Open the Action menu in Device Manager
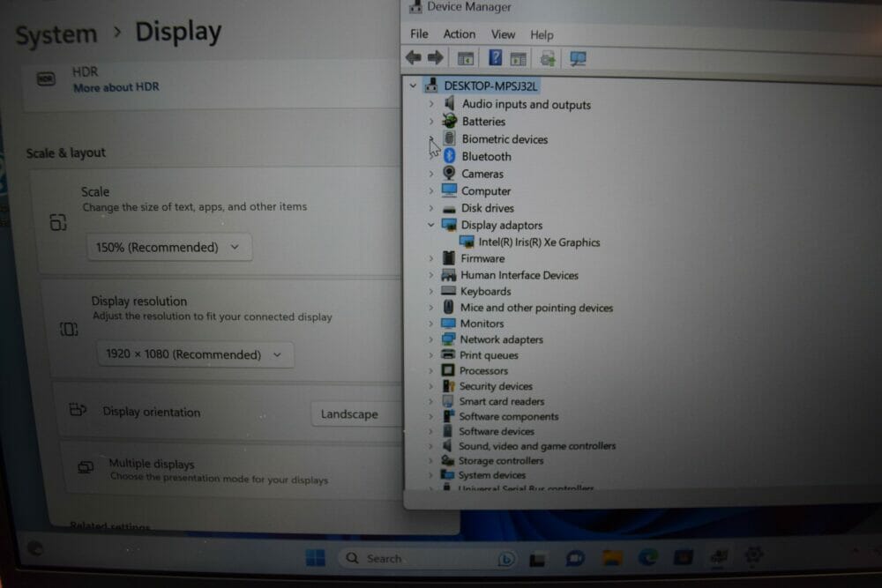The image size is (882, 588). pos(459,33)
